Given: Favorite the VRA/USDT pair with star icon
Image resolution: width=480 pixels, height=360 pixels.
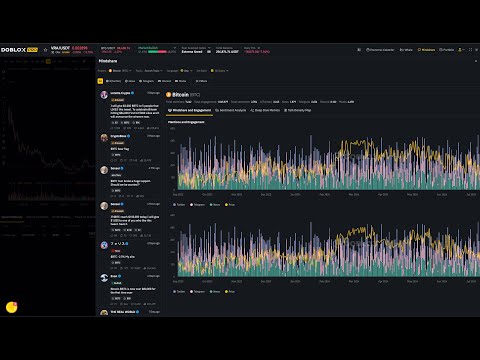Looking at the screenshot, I should [x=45, y=50].
